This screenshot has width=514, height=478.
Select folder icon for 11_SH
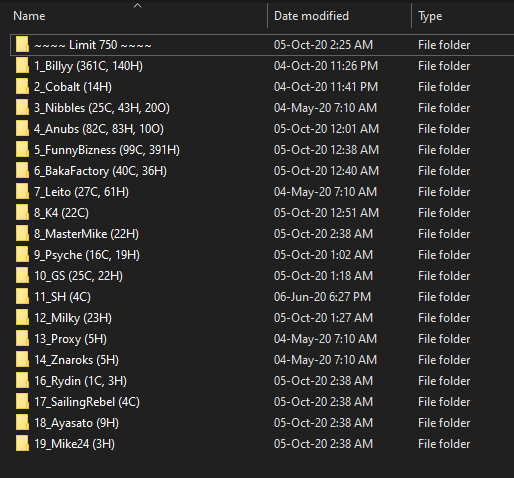22,297
